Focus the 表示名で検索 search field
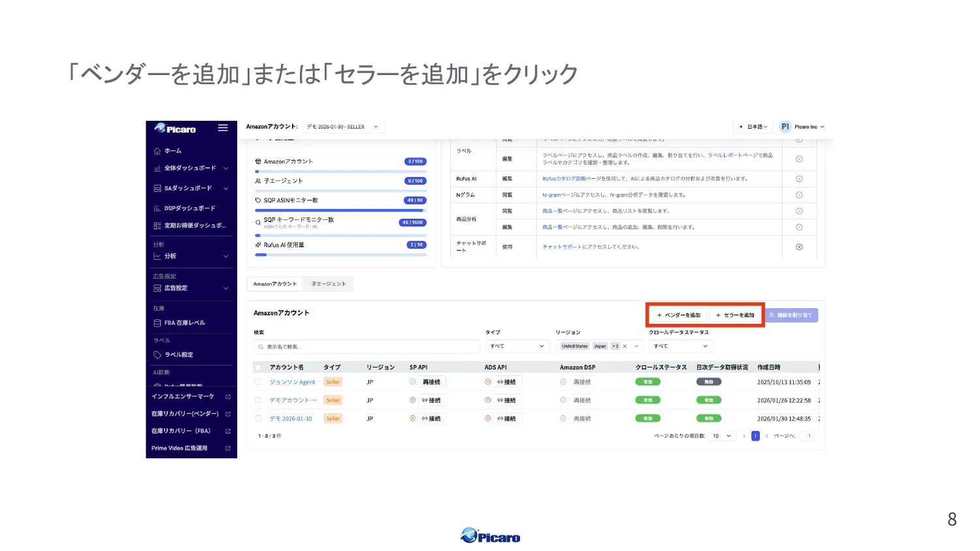 (x=367, y=347)
